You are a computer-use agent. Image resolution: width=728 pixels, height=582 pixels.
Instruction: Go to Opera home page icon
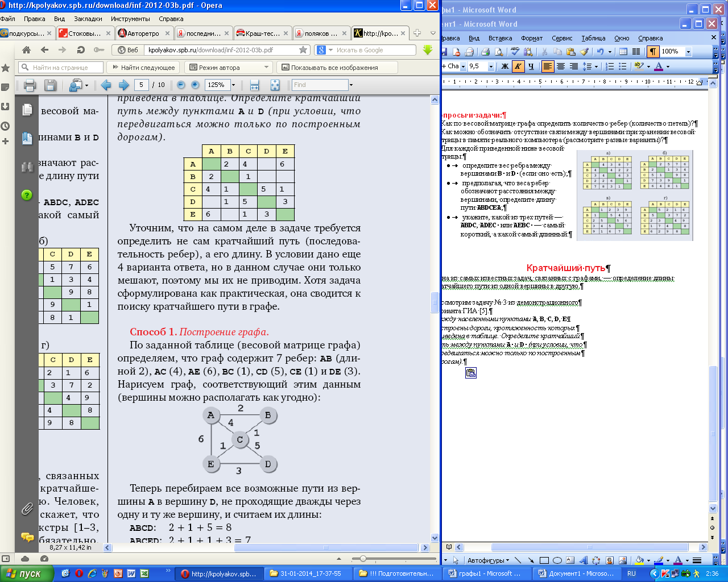(x=27, y=50)
